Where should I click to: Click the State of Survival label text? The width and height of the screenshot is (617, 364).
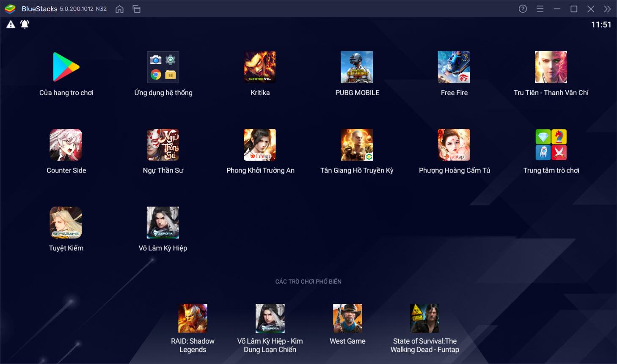click(425, 345)
